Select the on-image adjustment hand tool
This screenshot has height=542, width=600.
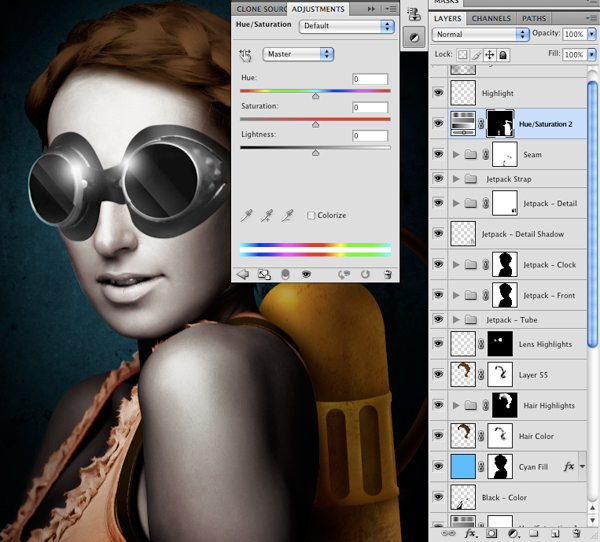245,55
